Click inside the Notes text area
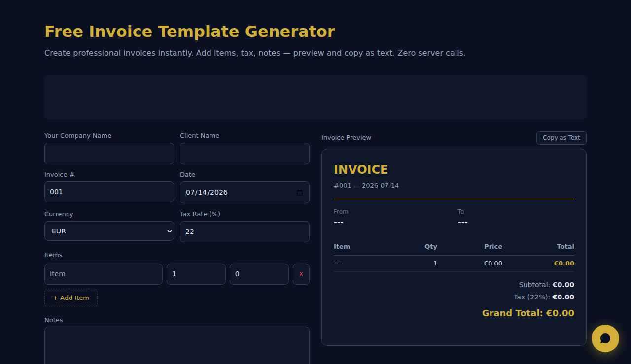The width and height of the screenshot is (631, 364). point(177,345)
